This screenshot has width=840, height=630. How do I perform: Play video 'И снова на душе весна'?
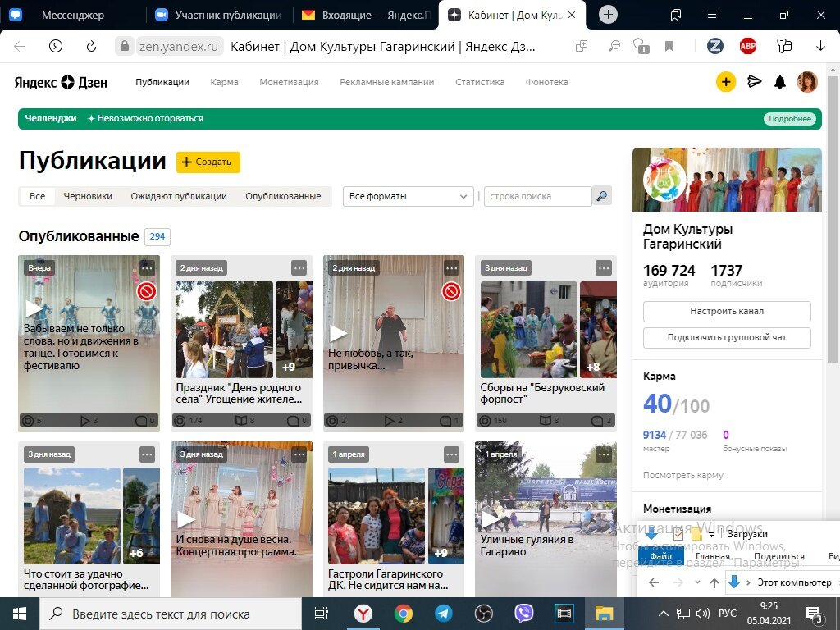(186, 519)
